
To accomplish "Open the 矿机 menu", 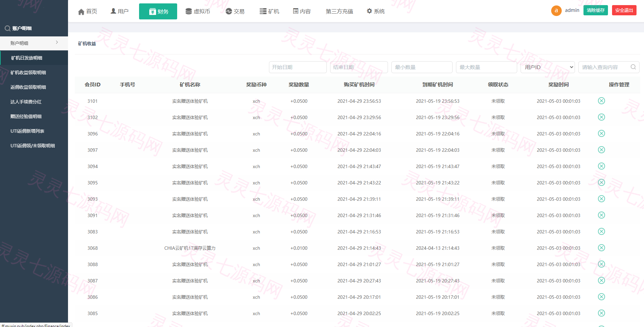I will coord(269,12).
